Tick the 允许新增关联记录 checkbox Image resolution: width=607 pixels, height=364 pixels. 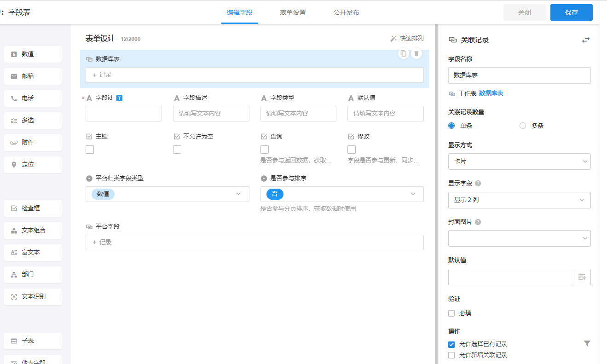pyautogui.click(x=451, y=355)
